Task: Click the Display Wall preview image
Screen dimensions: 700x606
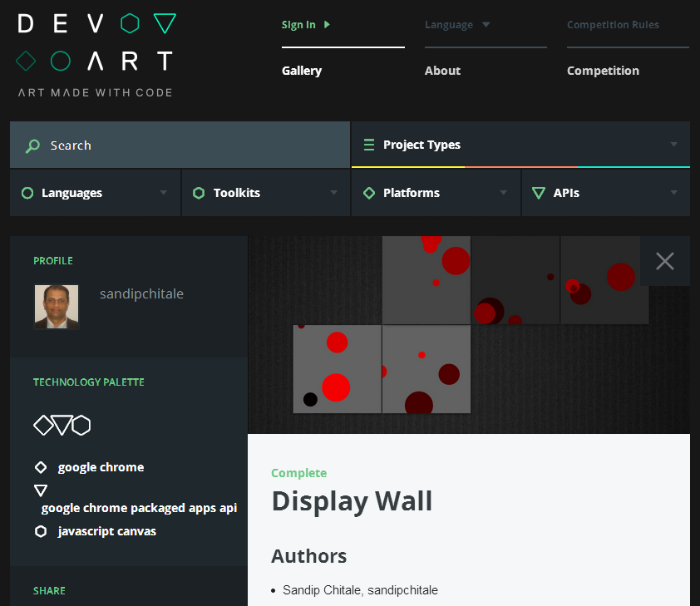Action: pyautogui.click(x=469, y=335)
